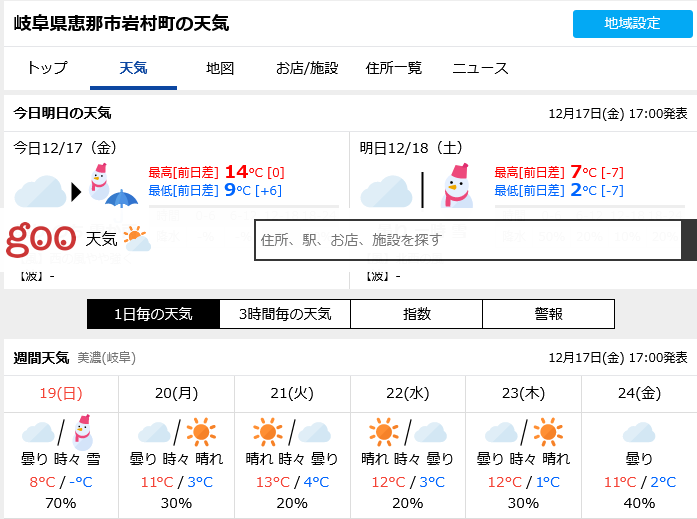This screenshot has width=697, height=519.
Task: Open the お店/施設 tab
Action: 307,68
